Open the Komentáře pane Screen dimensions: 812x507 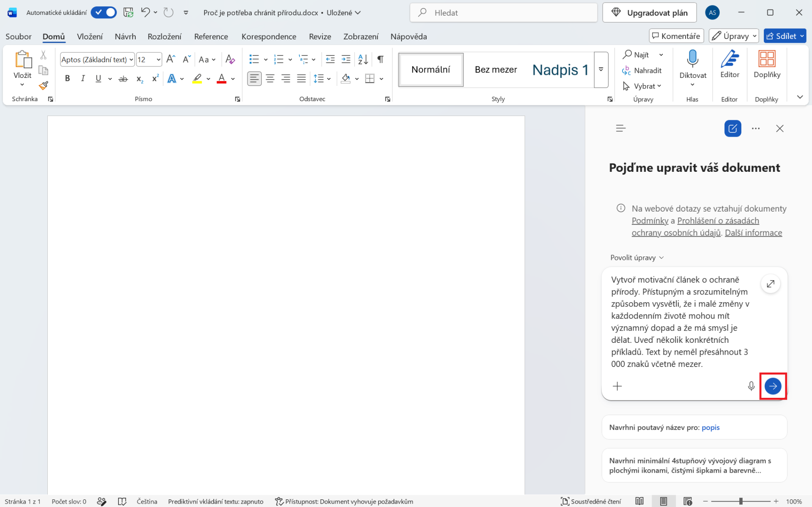(676, 36)
